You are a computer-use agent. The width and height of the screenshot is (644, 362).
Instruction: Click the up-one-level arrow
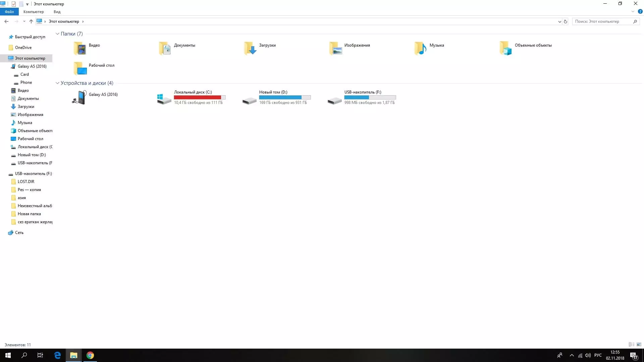click(31, 21)
